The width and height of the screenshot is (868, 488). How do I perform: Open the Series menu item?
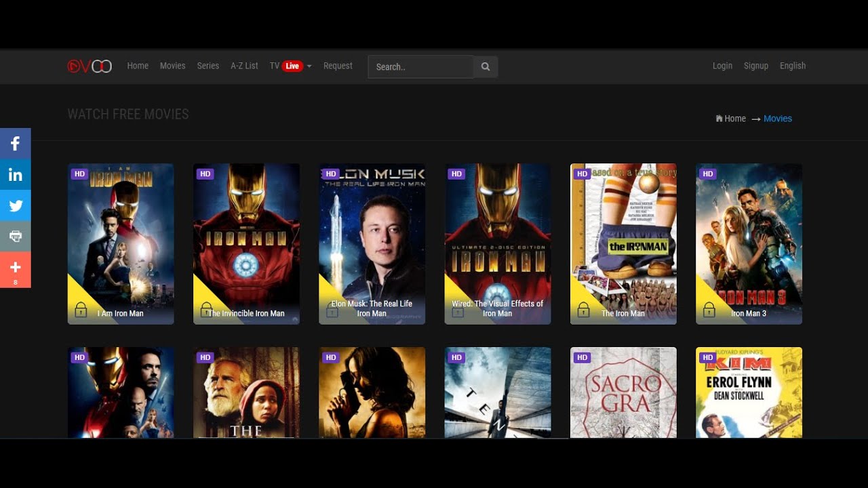tap(208, 66)
